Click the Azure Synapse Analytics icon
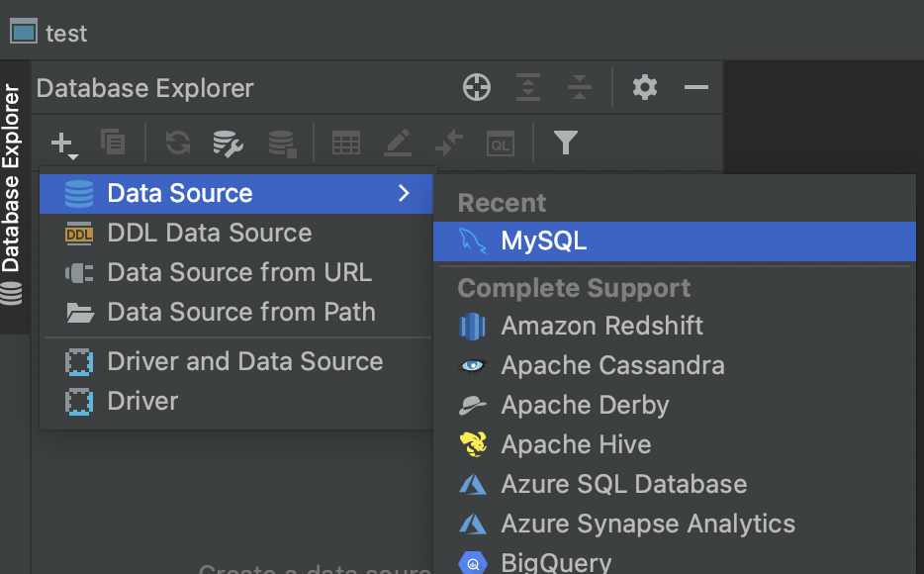 point(473,524)
